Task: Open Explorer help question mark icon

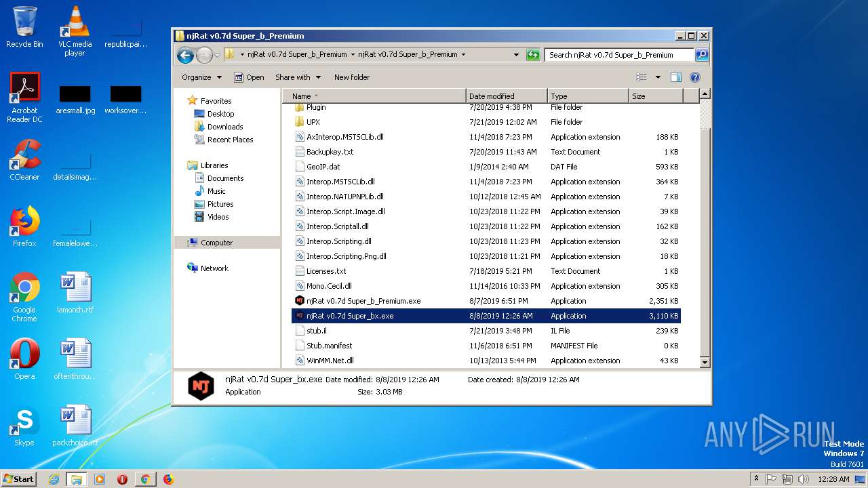Action: pos(695,77)
